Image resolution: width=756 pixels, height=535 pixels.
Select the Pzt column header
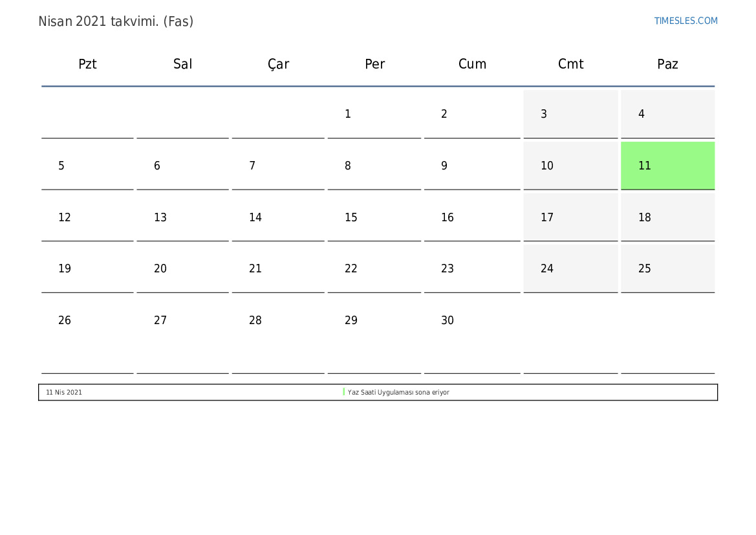[87, 64]
